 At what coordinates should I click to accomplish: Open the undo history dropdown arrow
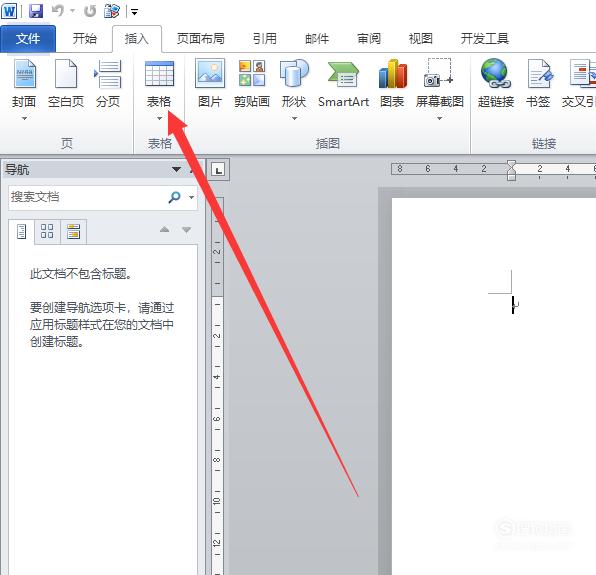(72, 11)
